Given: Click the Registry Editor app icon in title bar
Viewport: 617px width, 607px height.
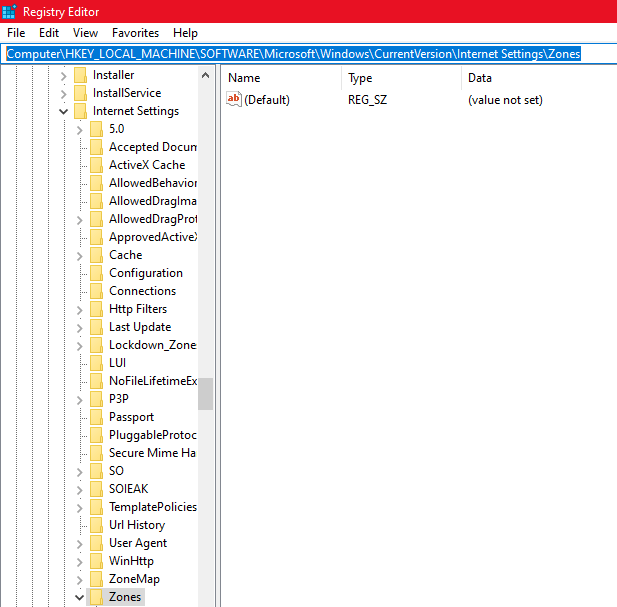Looking at the screenshot, I should pos(9,11).
